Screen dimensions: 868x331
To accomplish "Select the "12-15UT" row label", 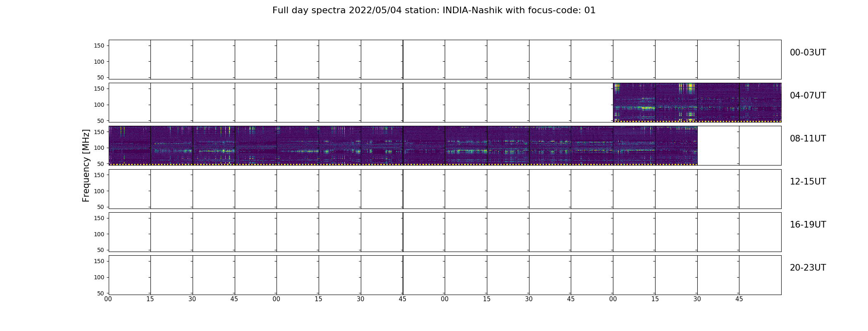I will tap(808, 182).
